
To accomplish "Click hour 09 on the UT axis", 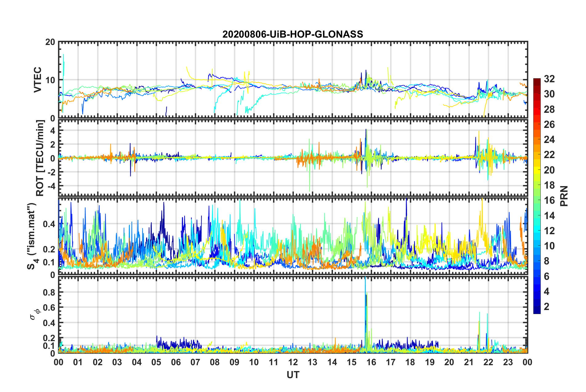I will (234, 362).
